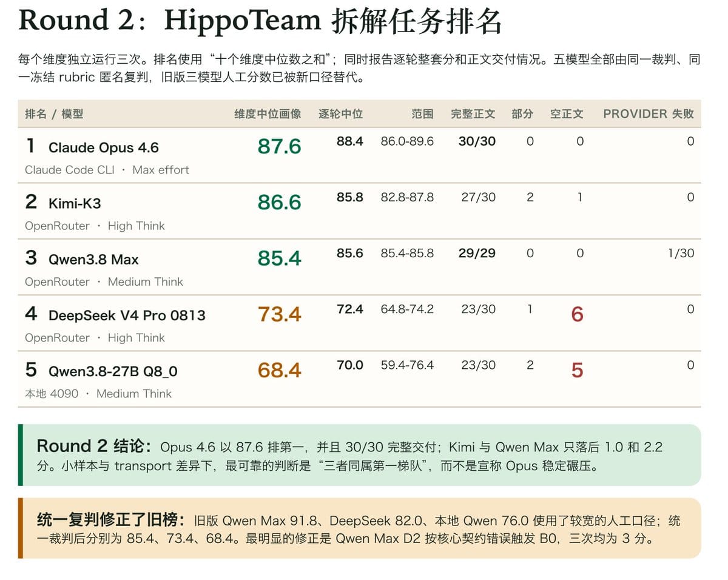Click the 'Round 2 结论:' heading
This screenshot has height=580, width=728.
pyautogui.click(x=93, y=446)
